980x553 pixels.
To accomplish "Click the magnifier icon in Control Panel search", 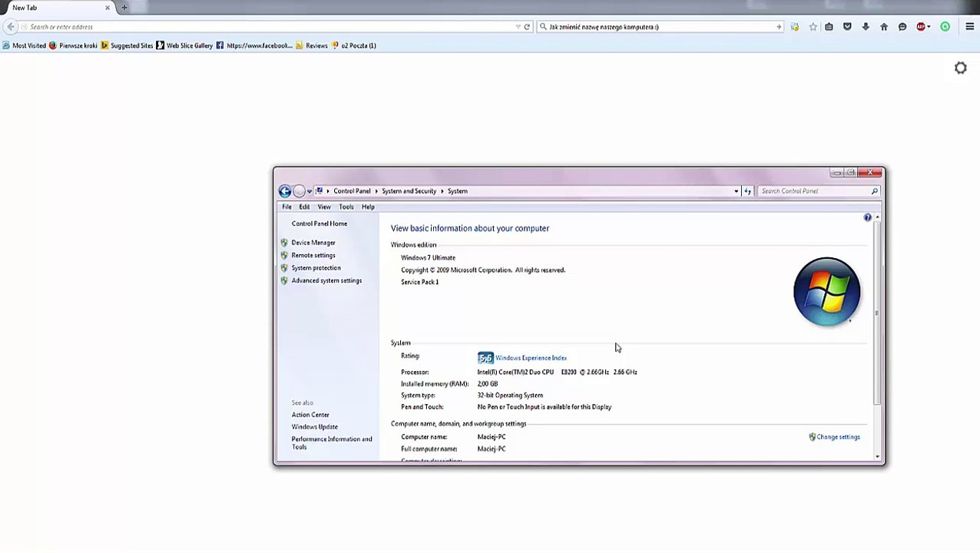I will tap(874, 191).
